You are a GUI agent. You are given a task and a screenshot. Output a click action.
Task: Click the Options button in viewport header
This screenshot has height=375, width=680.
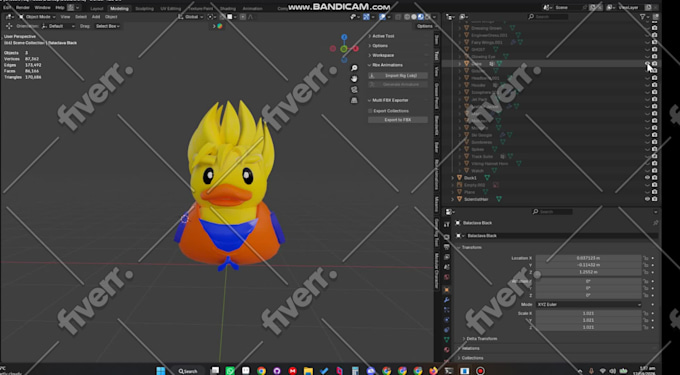425,26
